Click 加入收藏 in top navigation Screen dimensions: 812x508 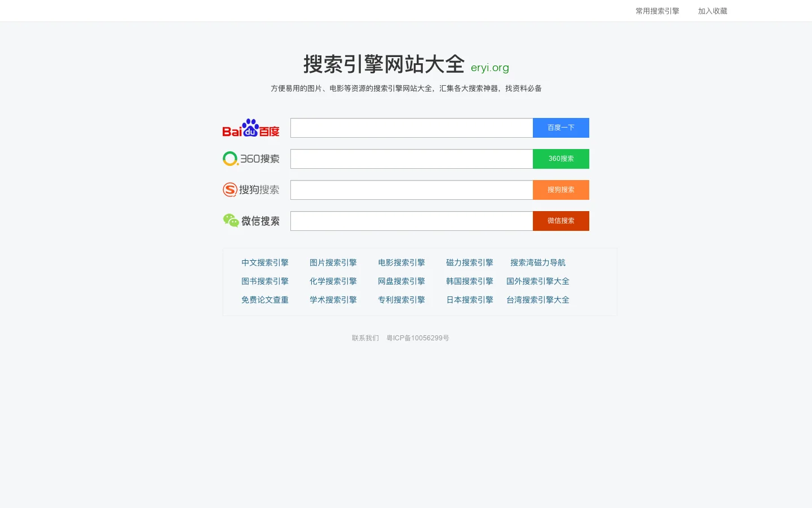(713, 11)
